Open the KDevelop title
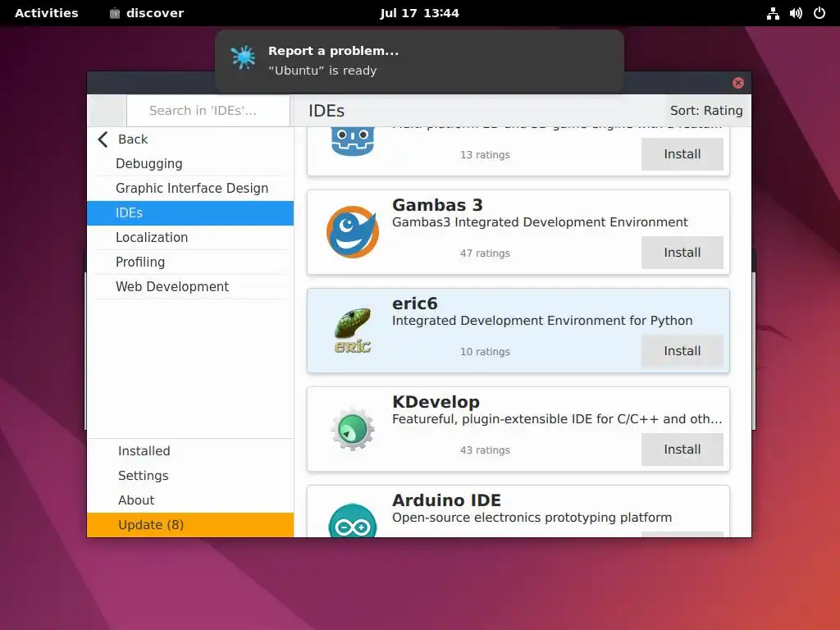This screenshot has height=630, width=840. click(x=436, y=402)
